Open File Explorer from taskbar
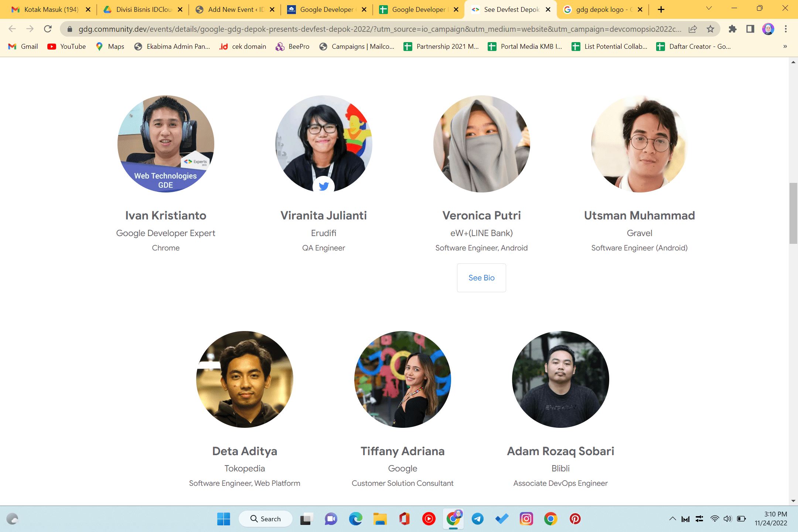This screenshot has height=532, width=798. coord(380,519)
